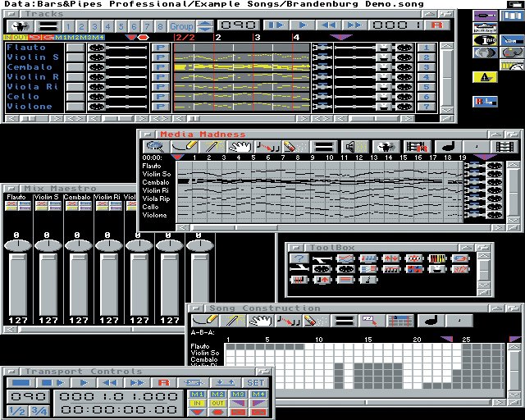Click the Violin S volume fader in Mix Maestro

[48, 285]
